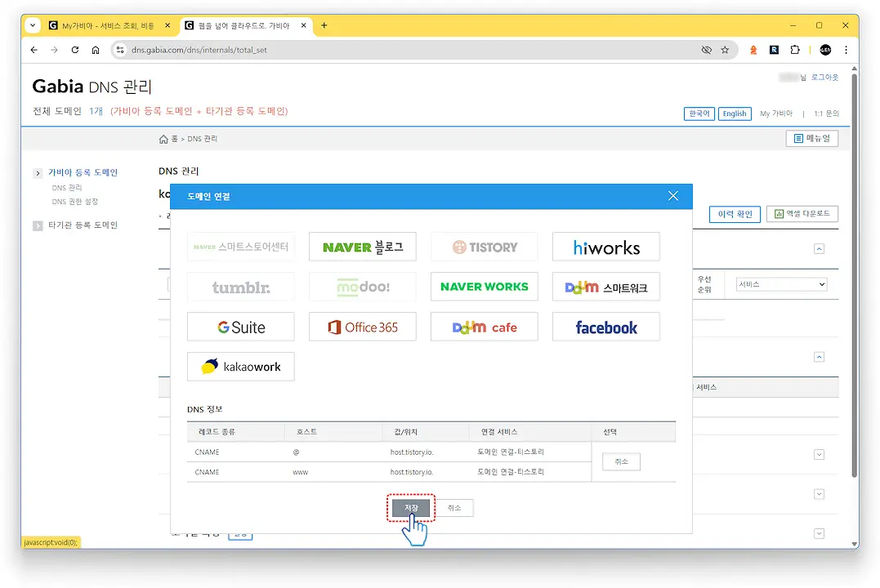This screenshot has height=588, width=880.
Task: Open the browser home page
Action: 96,50
